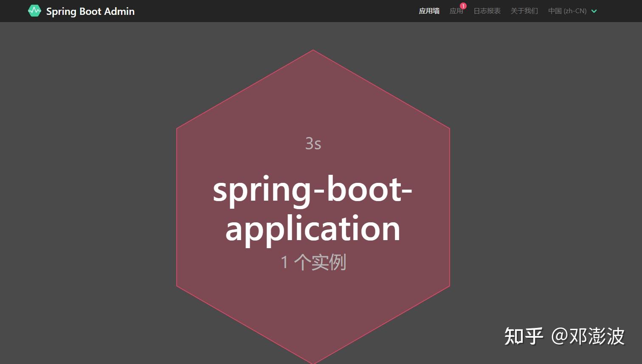
Task: Select the 应用墙 navigation item
Action: pyautogui.click(x=429, y=11)
